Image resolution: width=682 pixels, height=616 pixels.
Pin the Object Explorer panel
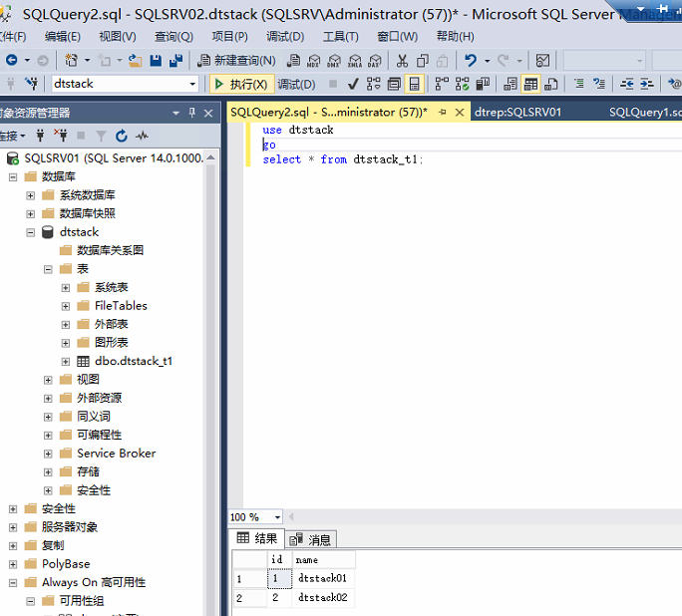tap(191, 113)
